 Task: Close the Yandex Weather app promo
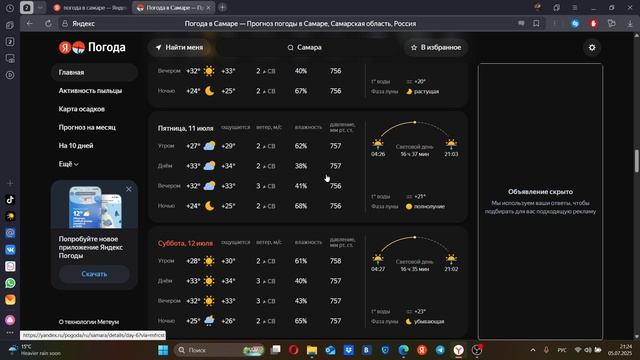(x=129, y=189)
